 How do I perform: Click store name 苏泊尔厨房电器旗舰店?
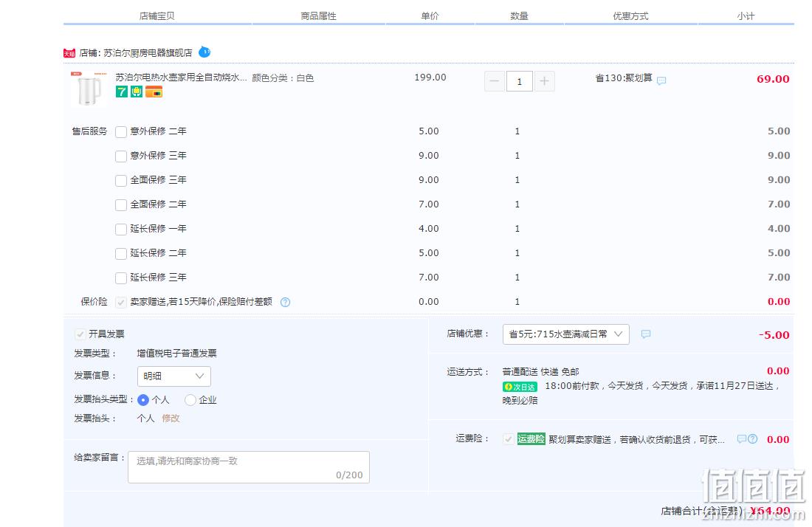click(148, 53)
